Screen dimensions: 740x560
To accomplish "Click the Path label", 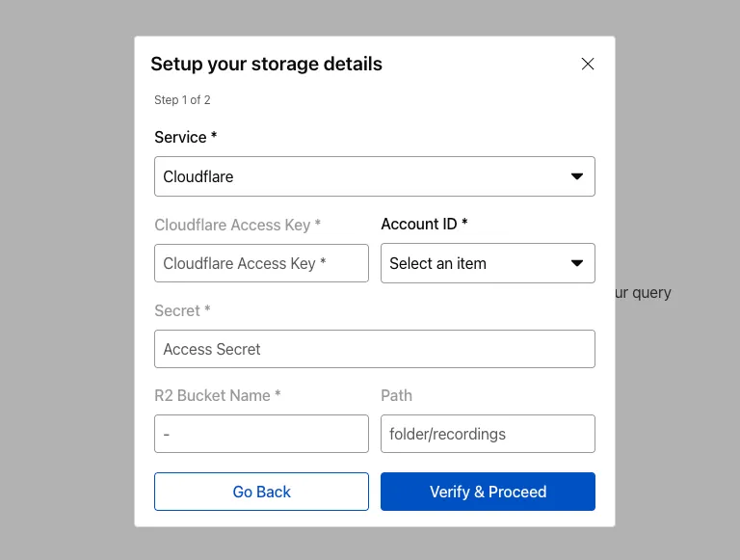I will pos(396,395).
